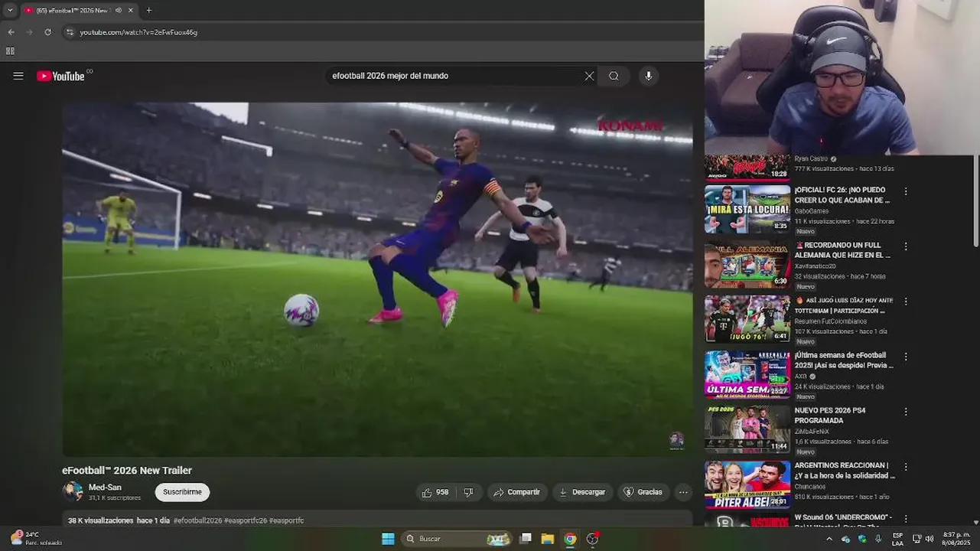Screen dimensions: 980x551
Task: Open more actions menu beside Gracias
Action: [683, 492]
